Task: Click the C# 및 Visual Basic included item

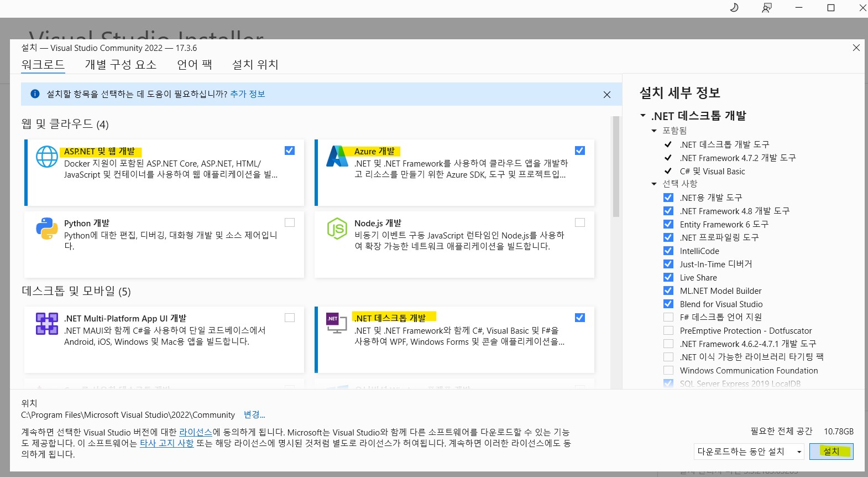Action: click(713, 172)
